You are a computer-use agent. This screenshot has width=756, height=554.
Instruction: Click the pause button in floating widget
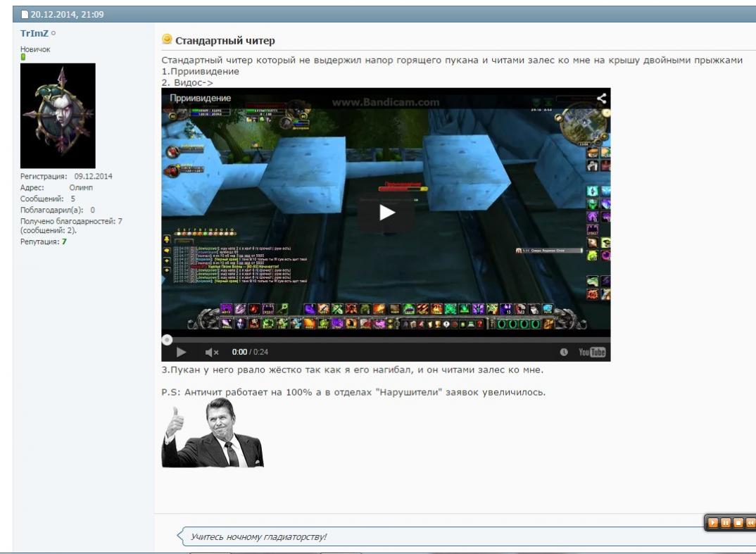(725, 522)
